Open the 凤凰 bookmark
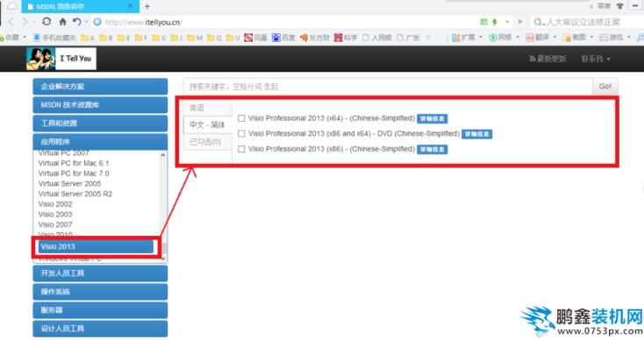 tap(256, 38)
